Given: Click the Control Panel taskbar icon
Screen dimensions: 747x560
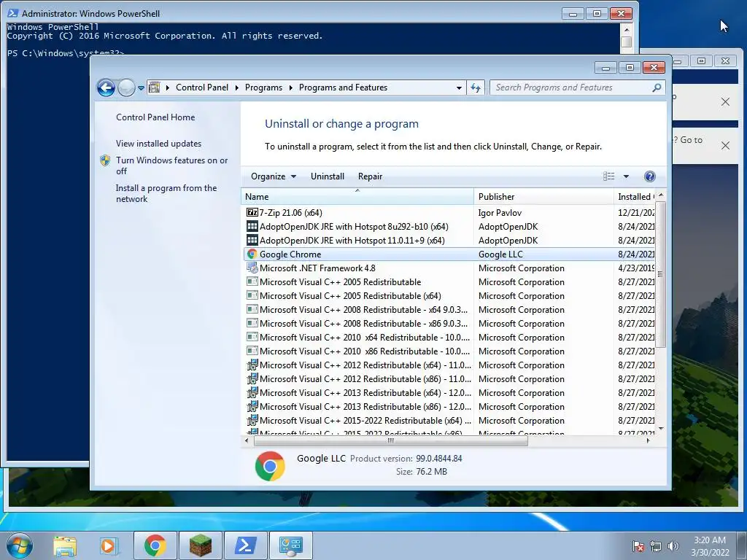Looking at the screenshot, I should coord(290,545).
